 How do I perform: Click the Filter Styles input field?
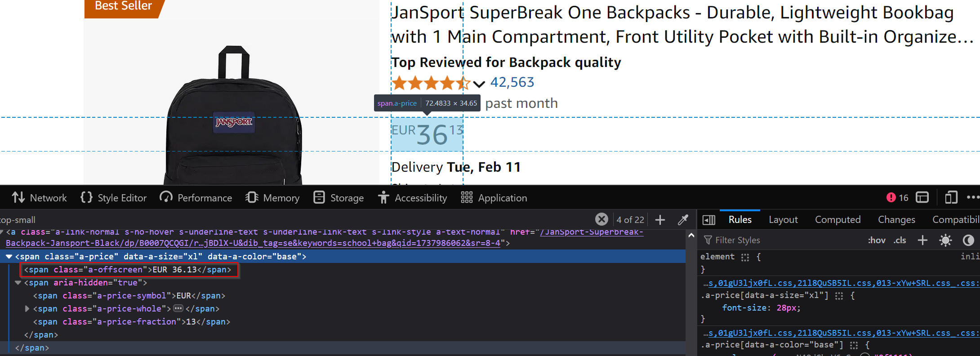pyautogui.click(x=782, y=240)
